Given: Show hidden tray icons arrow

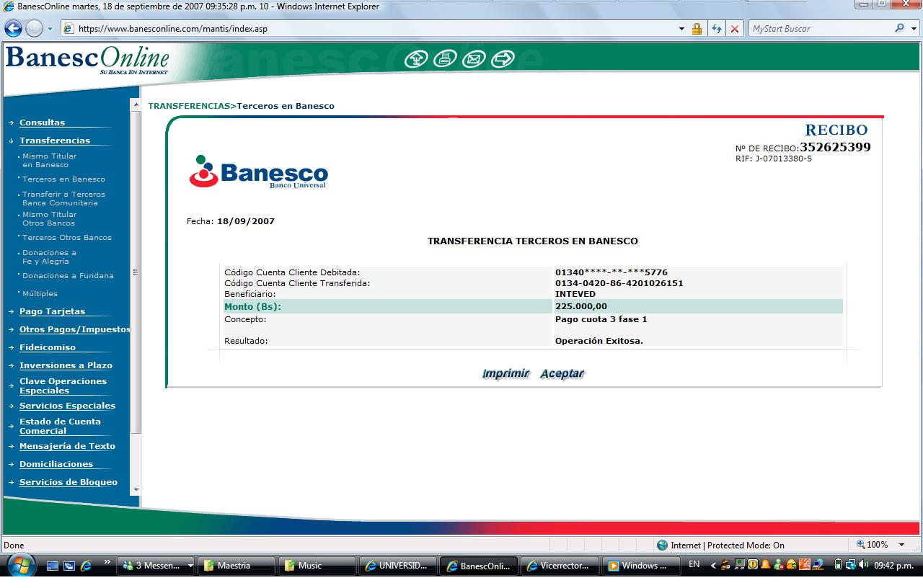Looking at the screenshot, I should [x=714, y=565].
